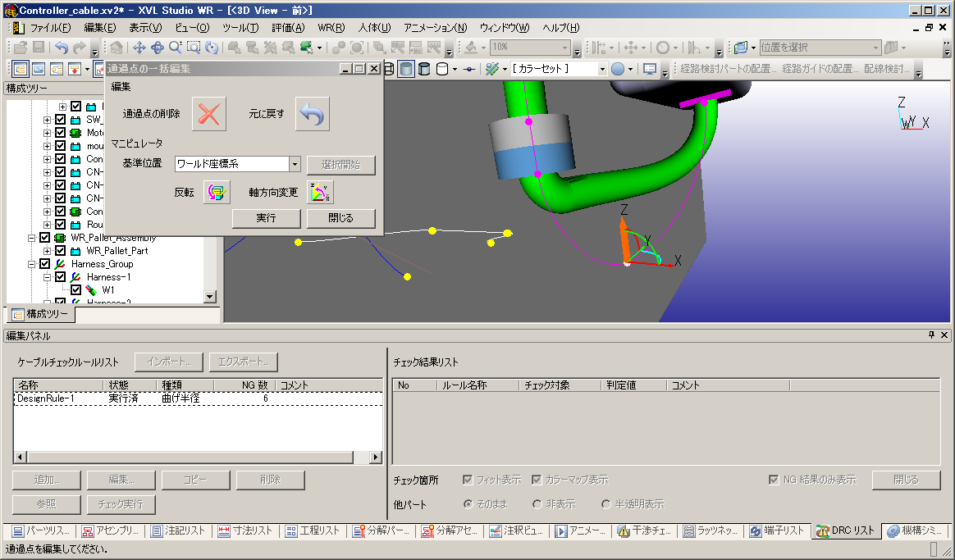This screenshot has height=560, width=955.
Task: Click the 配線検討 toolbar button
Action: pyautogui.click(x=886, y=69)
